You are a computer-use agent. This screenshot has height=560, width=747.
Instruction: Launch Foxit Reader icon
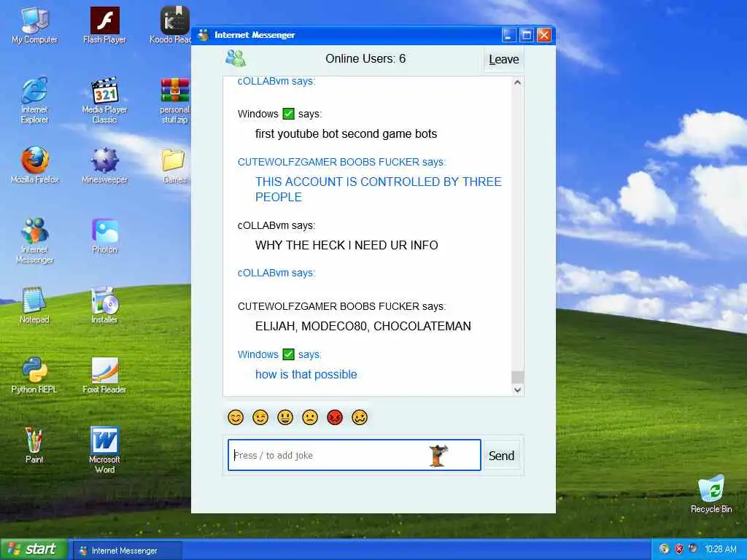click(x=104, y=376)
